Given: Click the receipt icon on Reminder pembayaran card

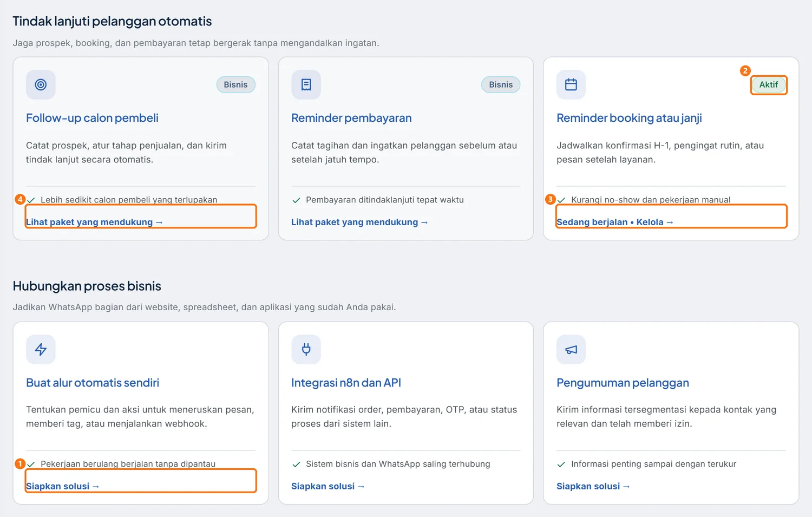Looking at the screenshot, I should [306, 84].
